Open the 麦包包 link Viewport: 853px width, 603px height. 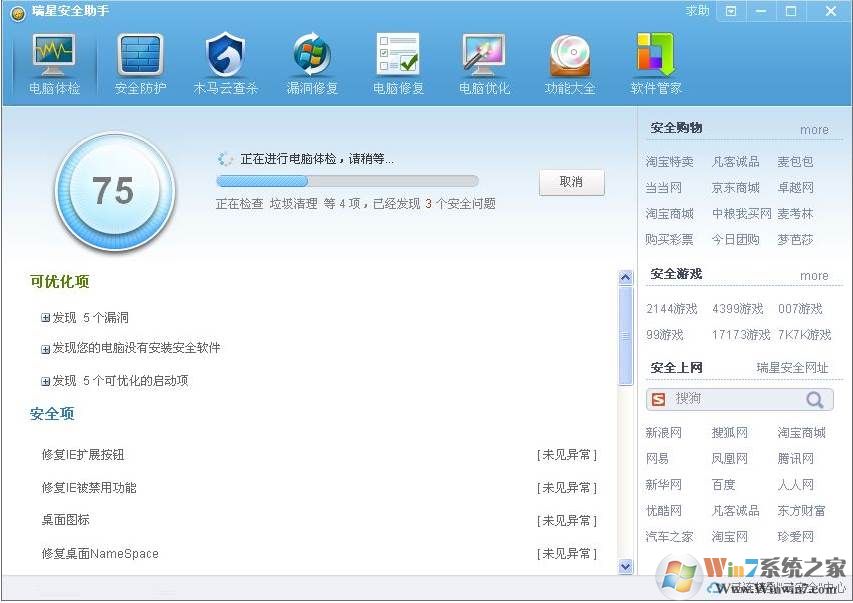coord(795,162)
